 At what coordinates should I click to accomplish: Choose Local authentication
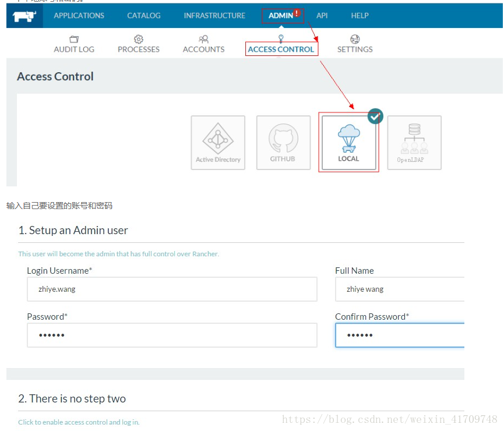point(349,143)
